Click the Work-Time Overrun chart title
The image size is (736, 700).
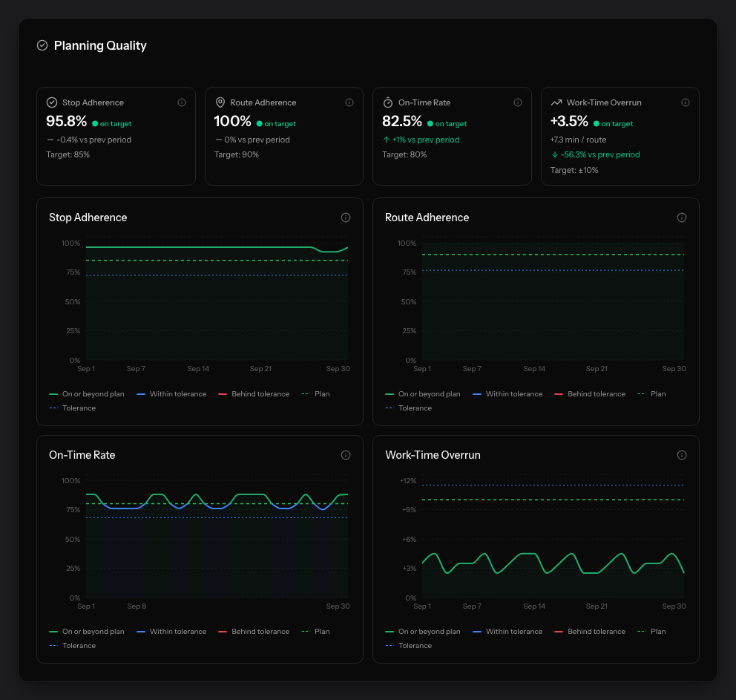pyautogui.click(x=433, y=455)
